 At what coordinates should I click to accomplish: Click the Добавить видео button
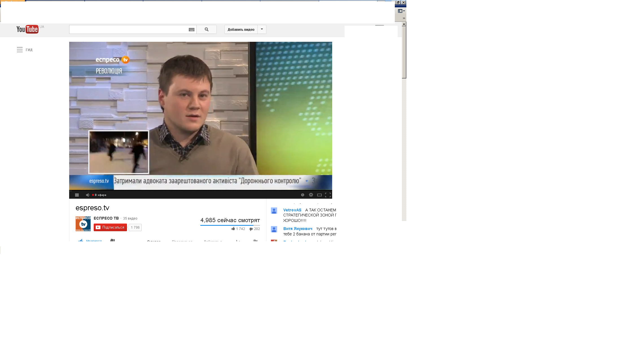pos(241,29)
